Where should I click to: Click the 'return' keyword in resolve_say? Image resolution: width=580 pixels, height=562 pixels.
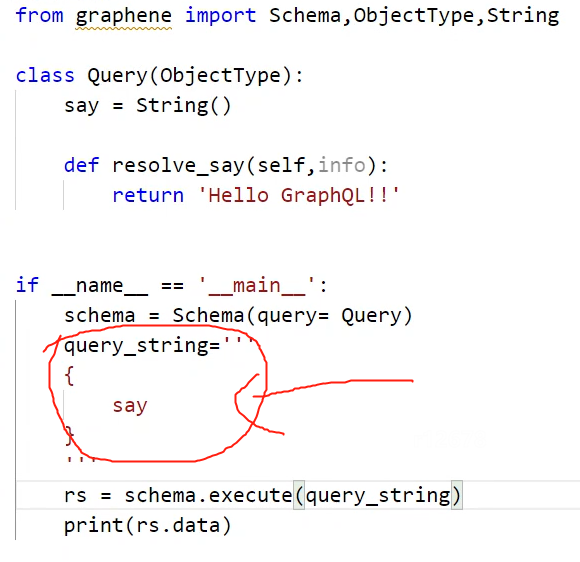[148, 195]
